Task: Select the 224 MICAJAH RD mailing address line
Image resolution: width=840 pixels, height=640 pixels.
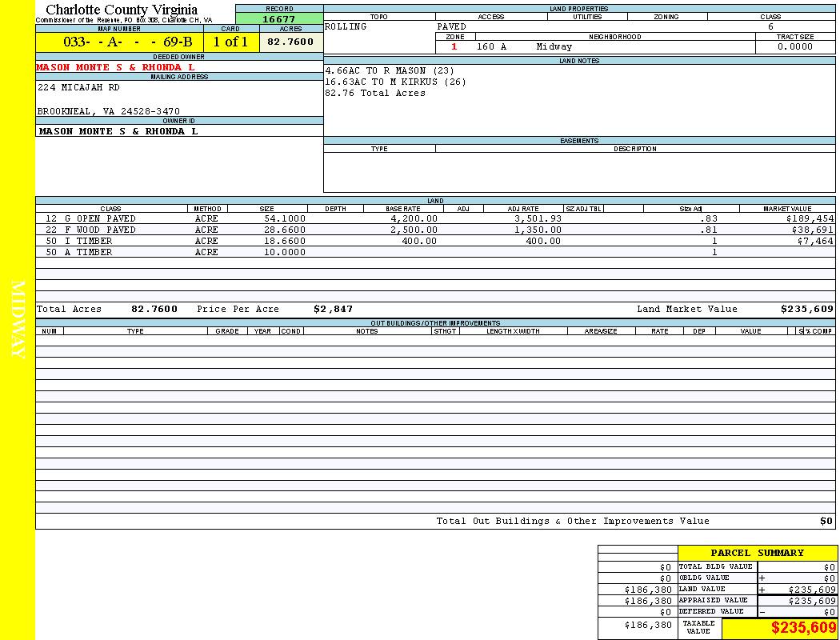Action: pos(78,88)
